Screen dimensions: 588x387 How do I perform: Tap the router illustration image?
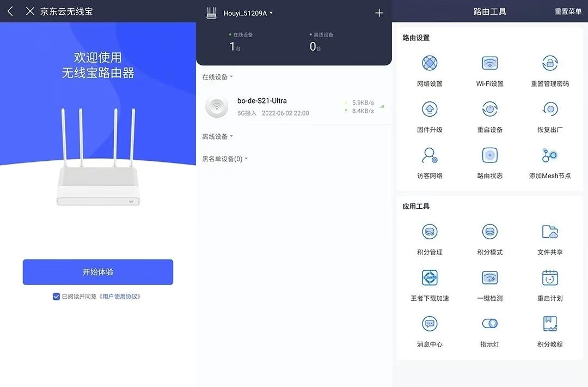[98, 156]
